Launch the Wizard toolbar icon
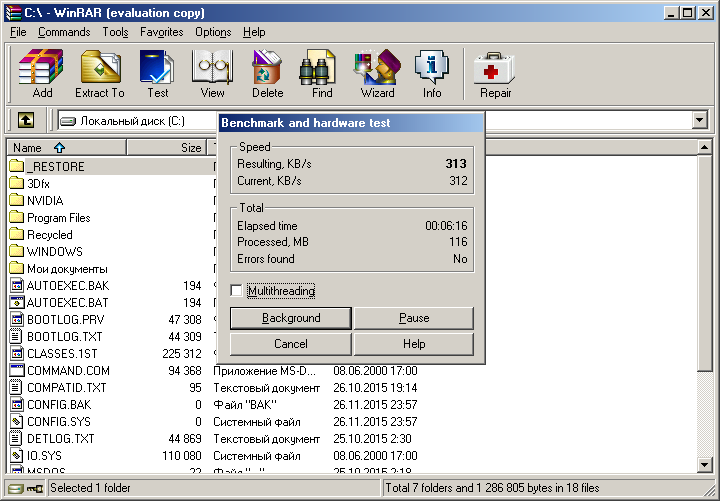This screenshot has height=501, width=720. point(377,74)
